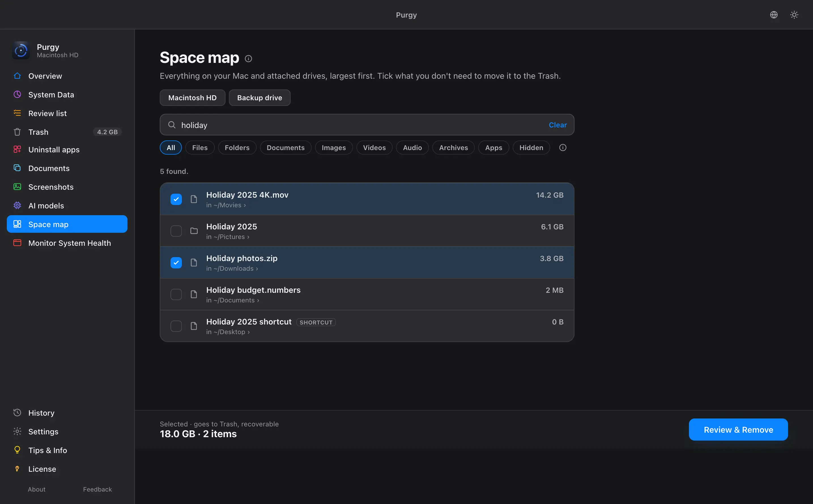Click info icon beside Space map title
Image resolution: width=813 pixels, height=504 pixels.
(x=248, y=59)
